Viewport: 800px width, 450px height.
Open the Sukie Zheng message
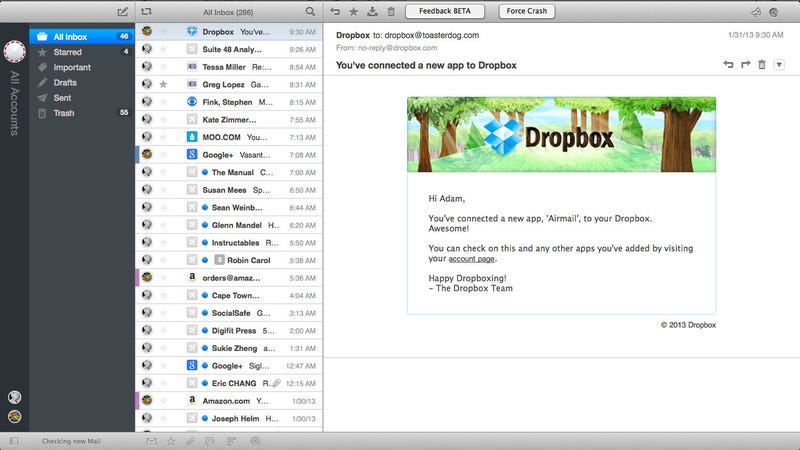pyautogui.click(x=229, y=348)
